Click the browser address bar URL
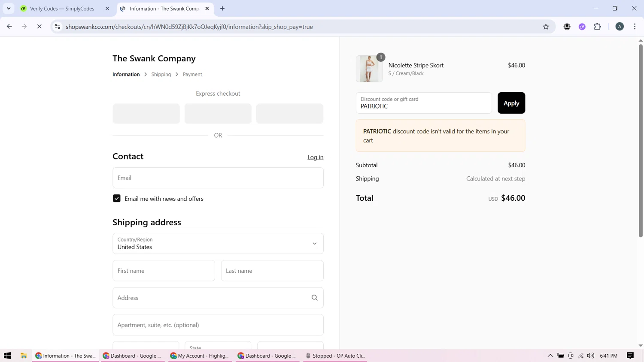Image resolution: width=644 pixels, height=362 pixels. (189, 27)
